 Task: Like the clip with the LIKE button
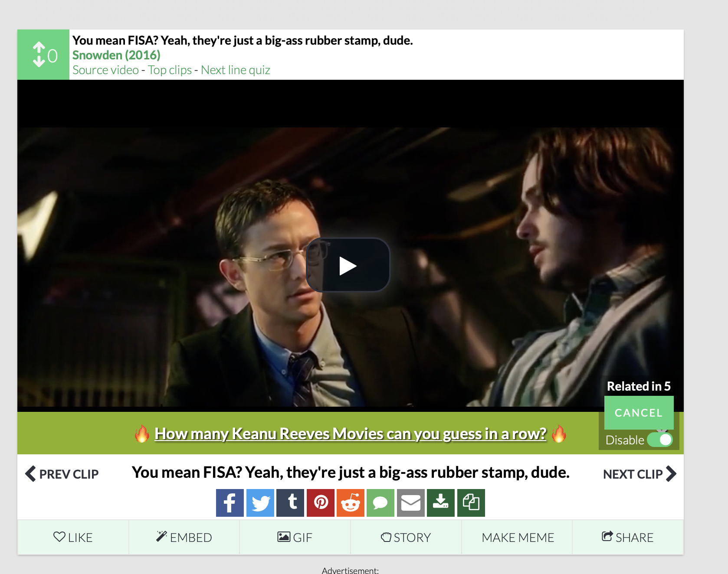pos(73,537)
